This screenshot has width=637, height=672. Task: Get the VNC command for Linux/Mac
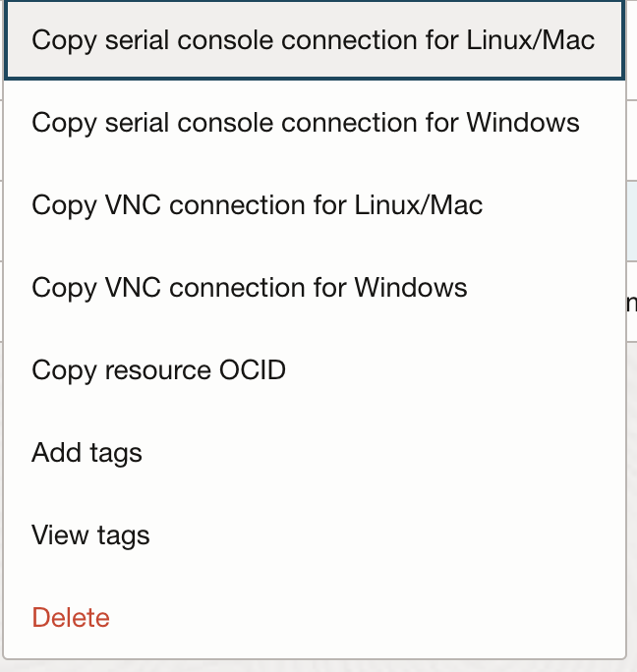[x=258, y=205]
